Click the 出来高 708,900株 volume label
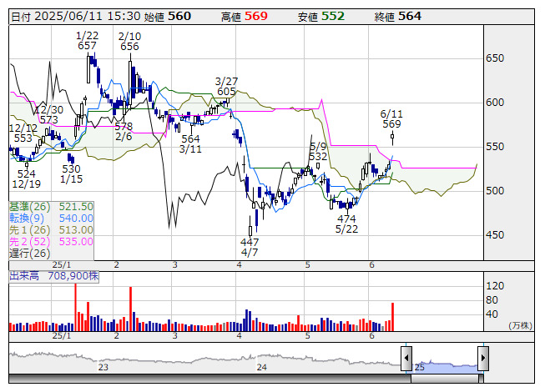This screenshot has width=545, height=392. [54, 276]
